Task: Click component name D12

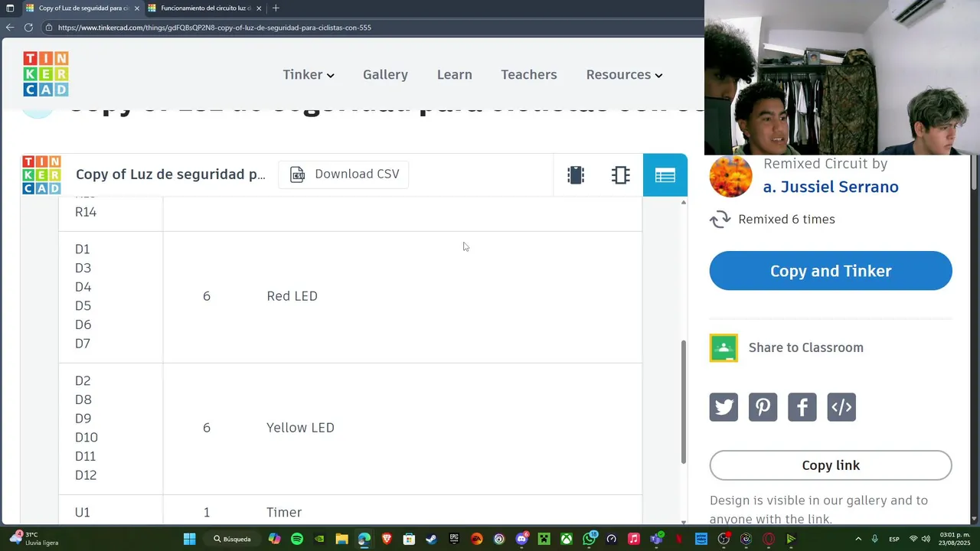Action: [86, 475]
